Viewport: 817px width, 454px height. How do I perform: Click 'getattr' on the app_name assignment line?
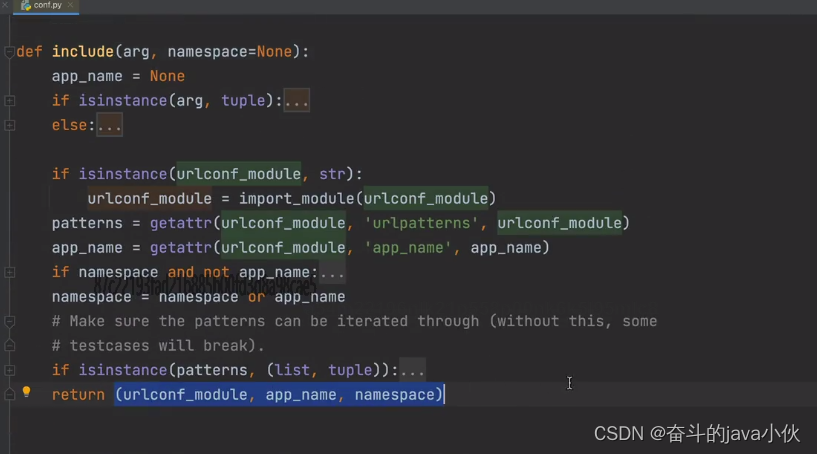(x=181, y=248)
